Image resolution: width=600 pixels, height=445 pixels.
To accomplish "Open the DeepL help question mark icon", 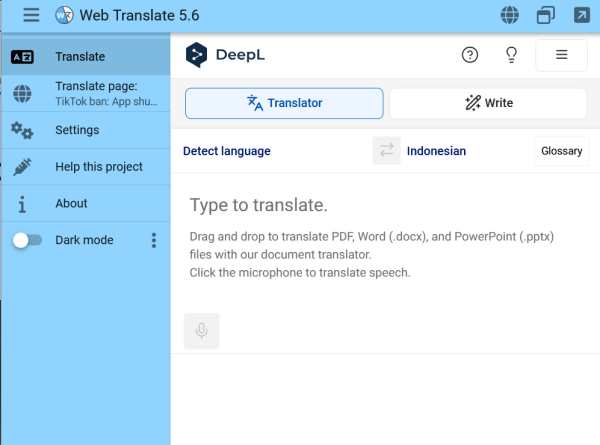I will [470, 55].
